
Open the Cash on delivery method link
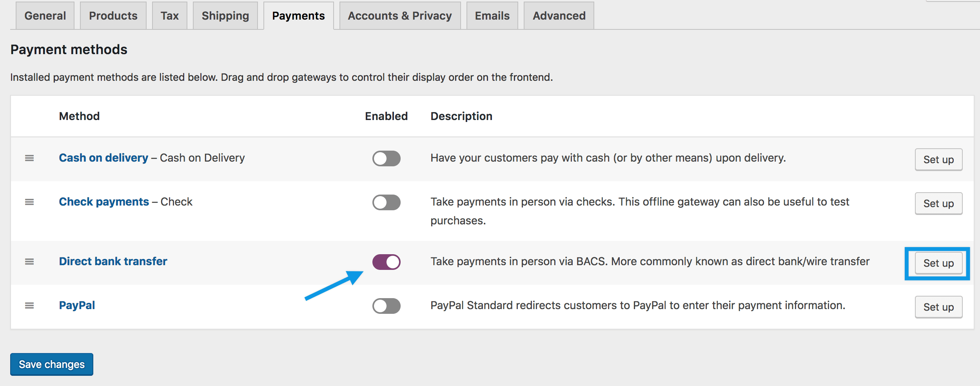(x=102, y=157)
